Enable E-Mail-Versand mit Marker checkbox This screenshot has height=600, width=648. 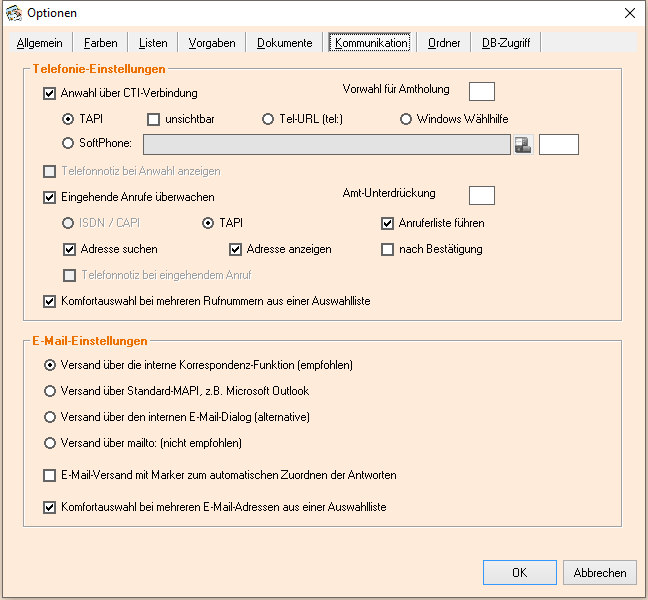coord(50,476)
